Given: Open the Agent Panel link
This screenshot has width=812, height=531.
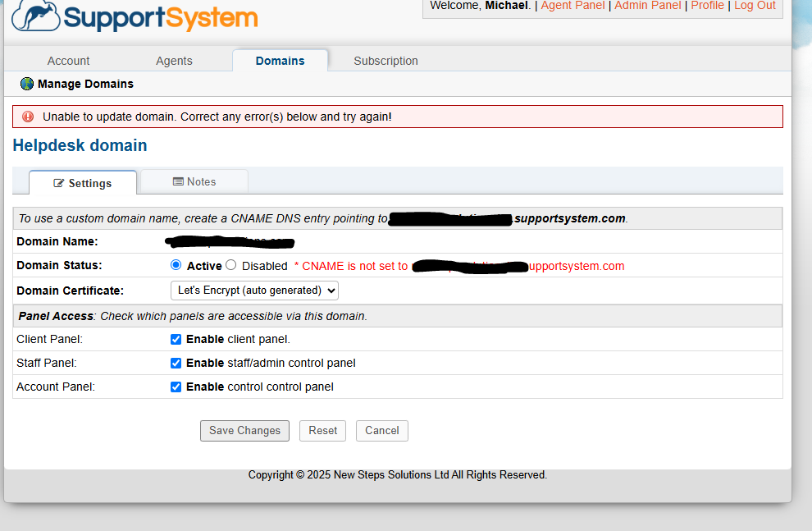Looking at the screenshot, I should click(573, 6).
